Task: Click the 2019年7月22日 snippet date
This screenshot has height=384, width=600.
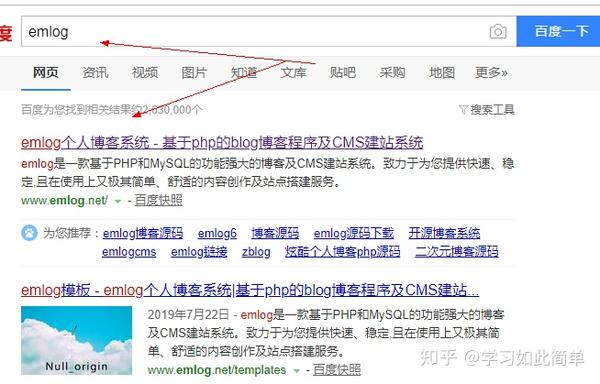Action: click(188, 315)
